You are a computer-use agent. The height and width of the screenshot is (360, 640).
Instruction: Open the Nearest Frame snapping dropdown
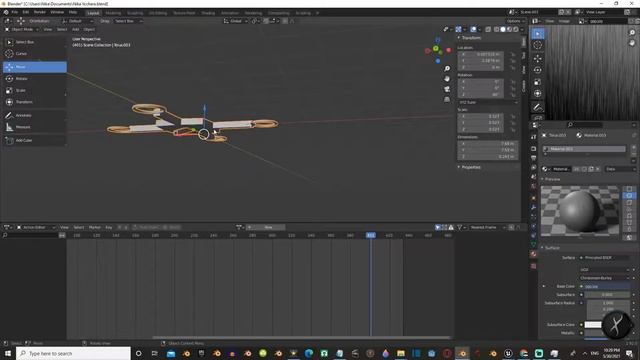[487, 227]
